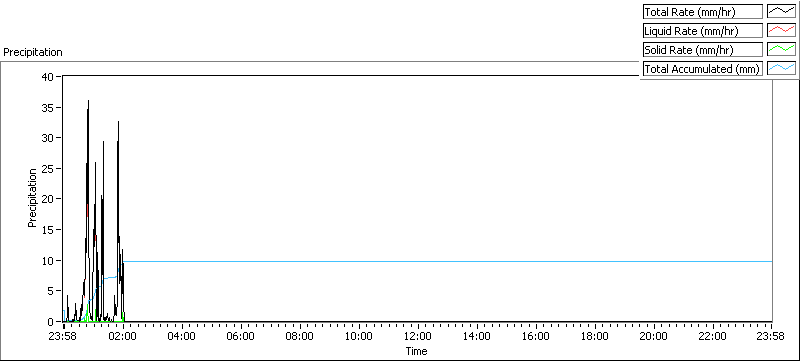Click the Liquid Rate red line icon

point(782,31)
